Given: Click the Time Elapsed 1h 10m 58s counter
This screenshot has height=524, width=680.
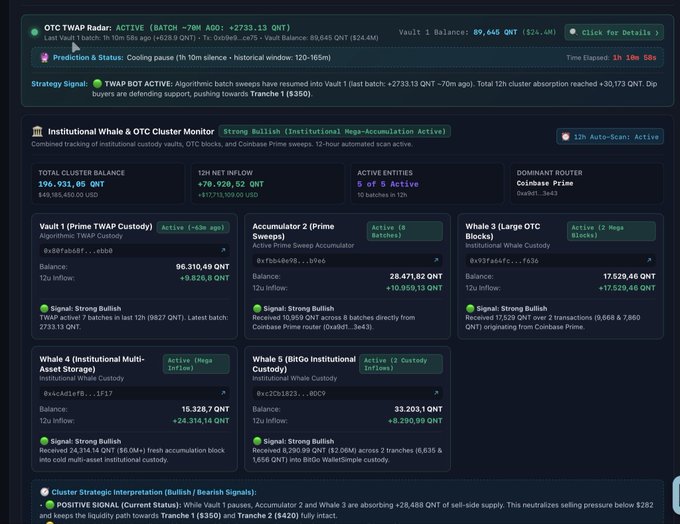Looking at the screenshot, I should [x=634, y=58].
